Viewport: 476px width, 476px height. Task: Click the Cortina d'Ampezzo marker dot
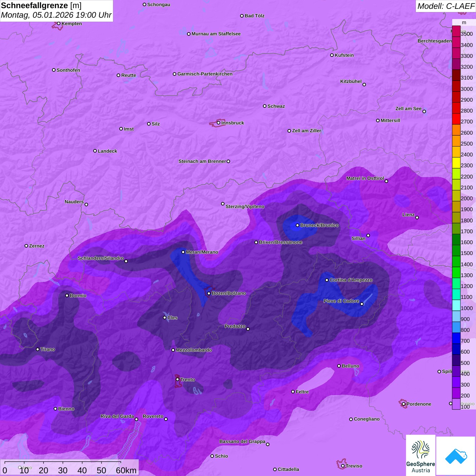click(x=327, y=280)
